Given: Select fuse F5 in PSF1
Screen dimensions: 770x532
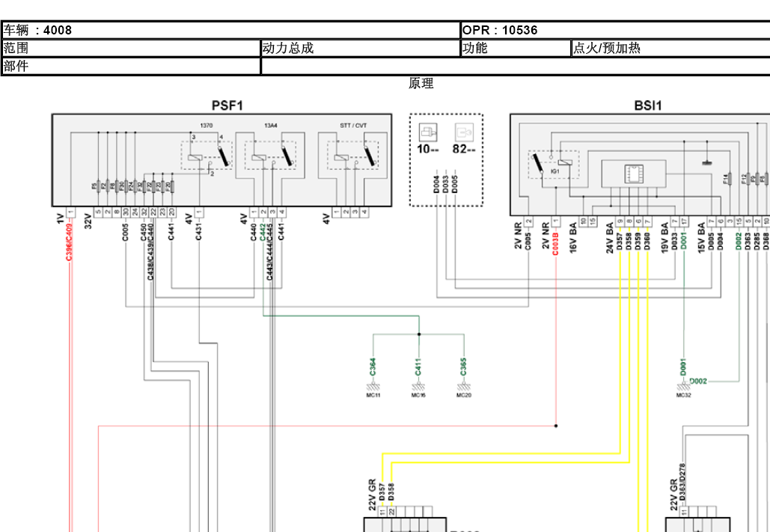Looking at the screenshot, I should click(98, 186).
